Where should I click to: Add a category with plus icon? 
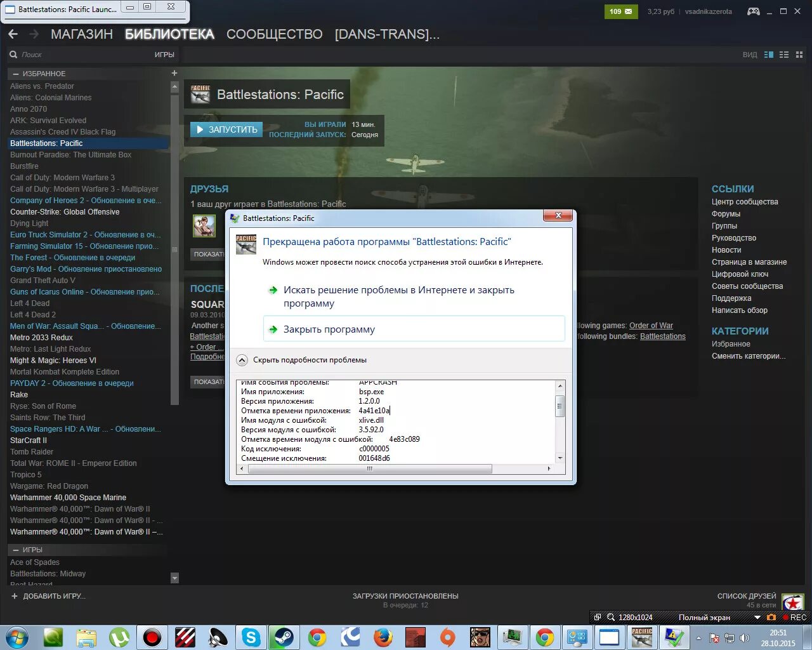pos(174,73)
